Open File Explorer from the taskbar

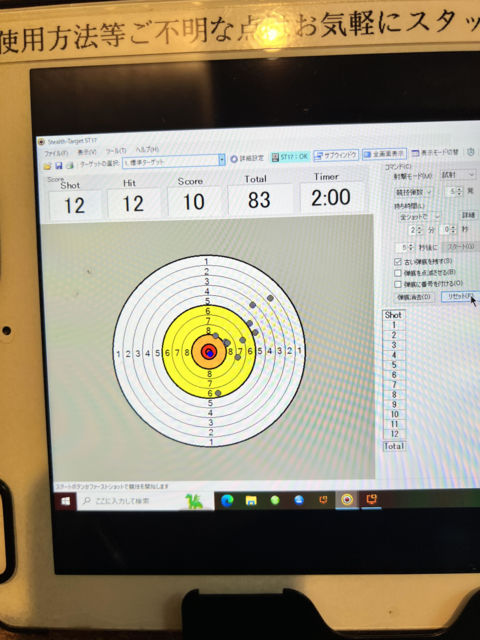[251, 500]
